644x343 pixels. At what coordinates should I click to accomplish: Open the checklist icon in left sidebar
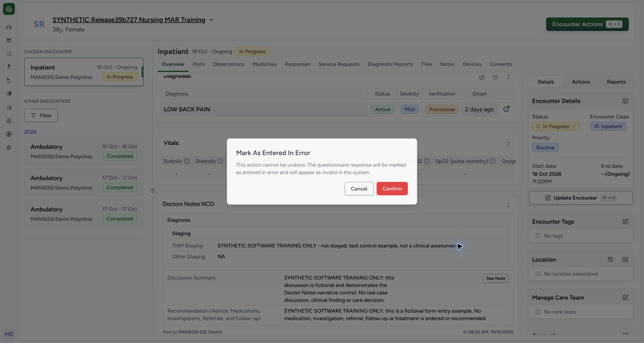pyautogui.click(x=9, y=54)
